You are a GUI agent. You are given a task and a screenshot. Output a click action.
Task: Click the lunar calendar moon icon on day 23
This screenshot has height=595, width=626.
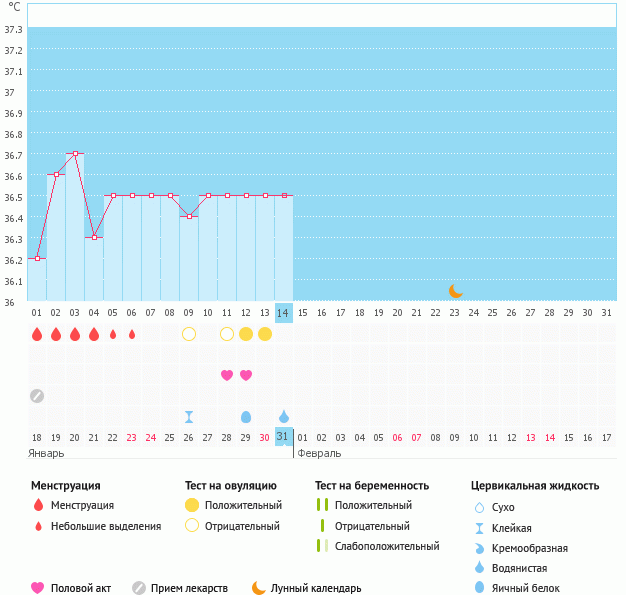[455, 291]
